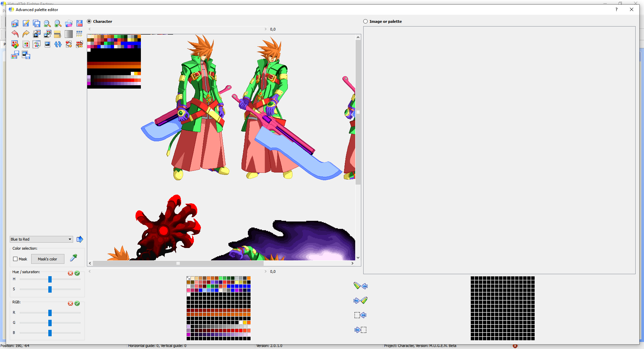Click the save picture icon

pyautogui.click(x=26, y=55)
